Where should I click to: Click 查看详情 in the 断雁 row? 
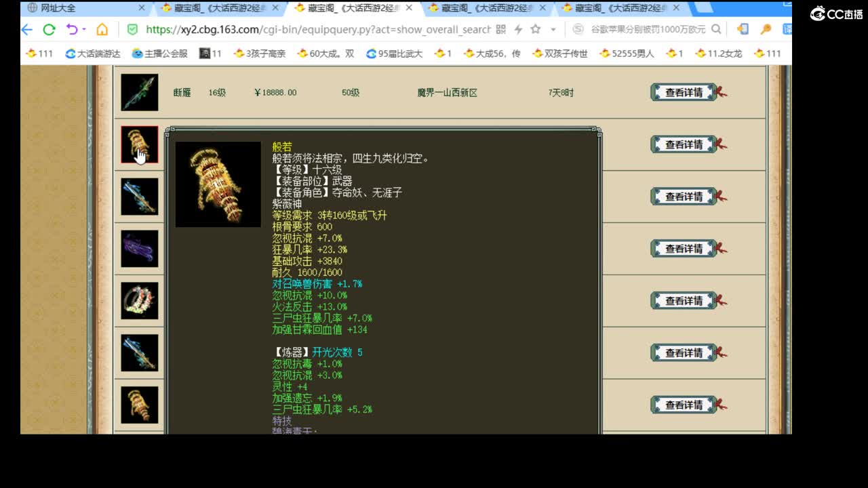(x=684, y=92)
